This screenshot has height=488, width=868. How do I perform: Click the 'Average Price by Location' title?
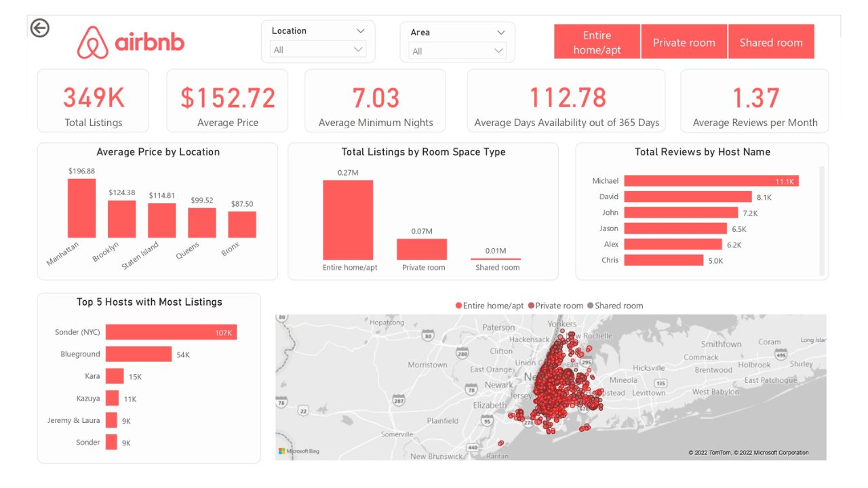pos(158,152)
